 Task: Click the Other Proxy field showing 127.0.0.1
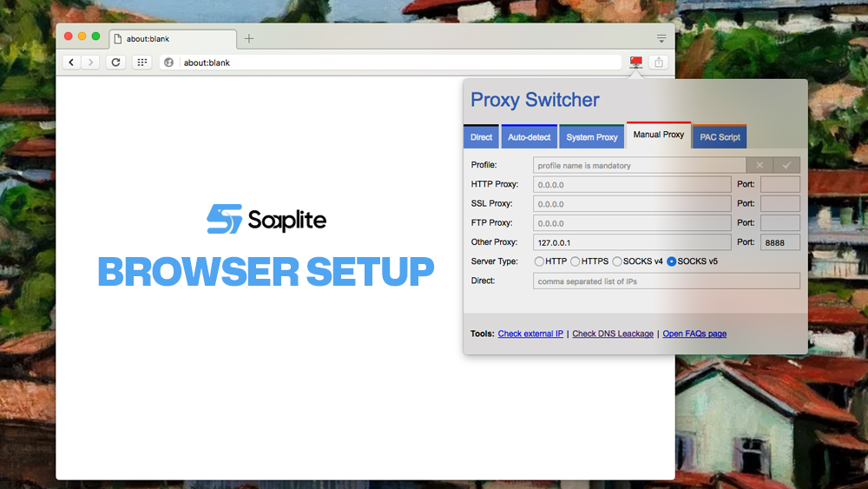pos(632,242)
